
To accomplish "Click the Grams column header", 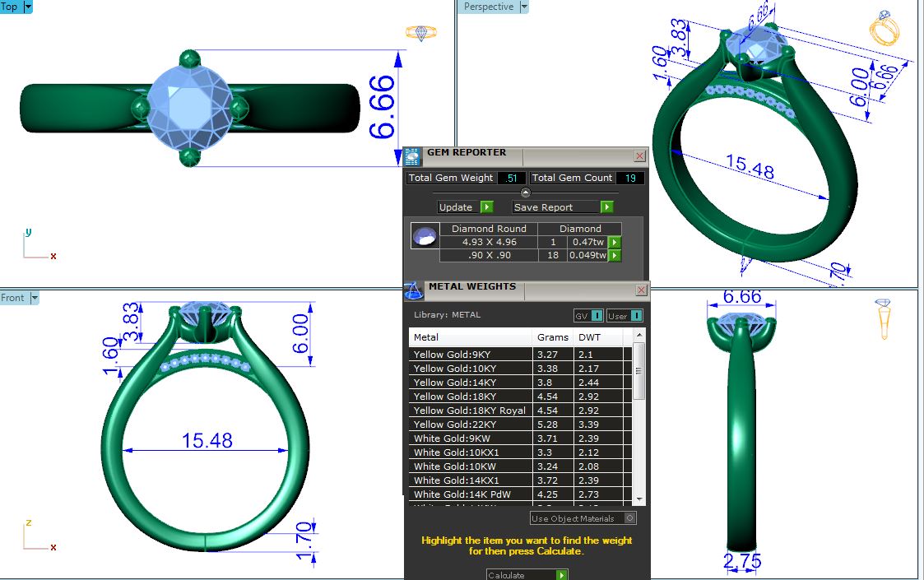I will pos(552,337).
